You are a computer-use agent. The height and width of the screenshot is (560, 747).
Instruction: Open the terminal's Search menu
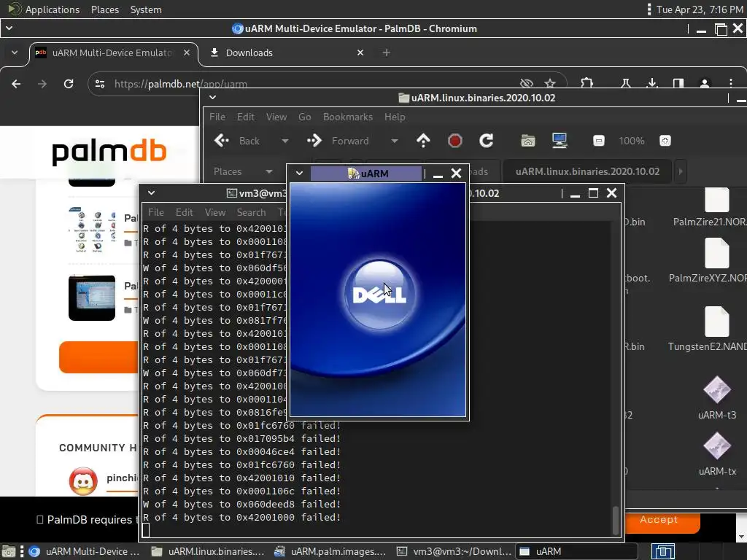pyautogui.click(x=251, y=212)
